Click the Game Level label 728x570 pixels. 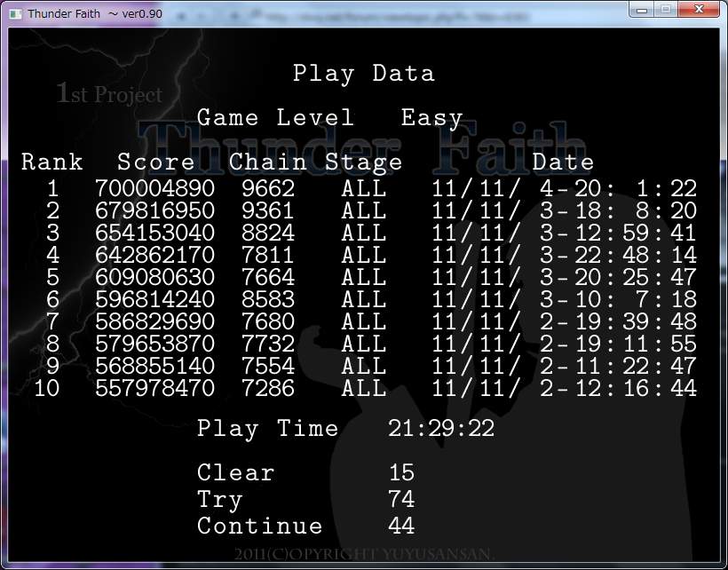pos(275,118)
